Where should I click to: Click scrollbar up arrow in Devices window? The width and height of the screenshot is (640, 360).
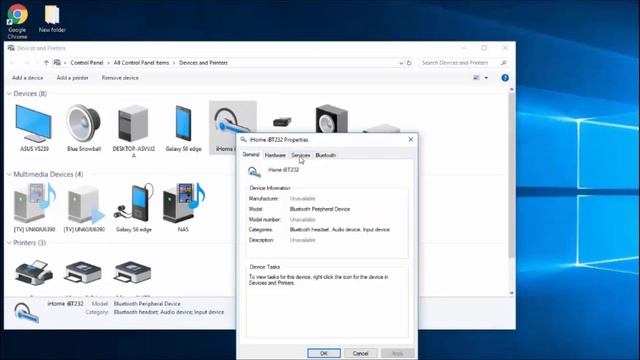511,89
